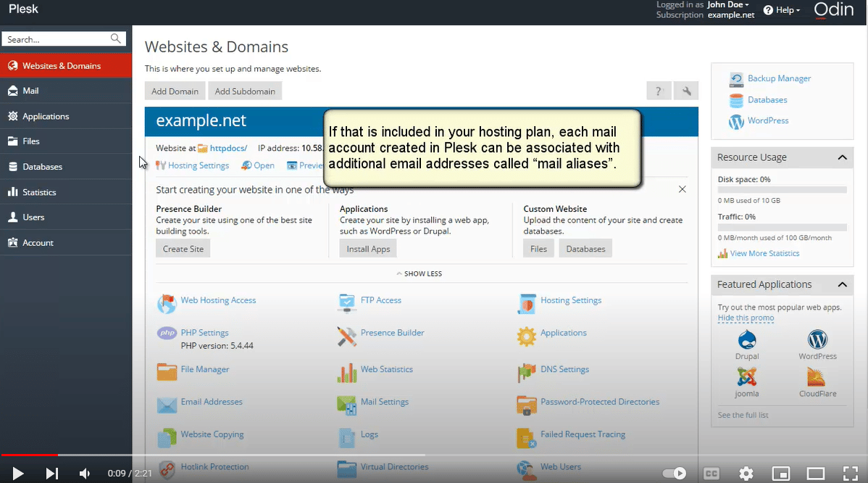This screenshot has height=483, width=868.
Task: Open the PHP Settings icon
Action: [167, 334]
